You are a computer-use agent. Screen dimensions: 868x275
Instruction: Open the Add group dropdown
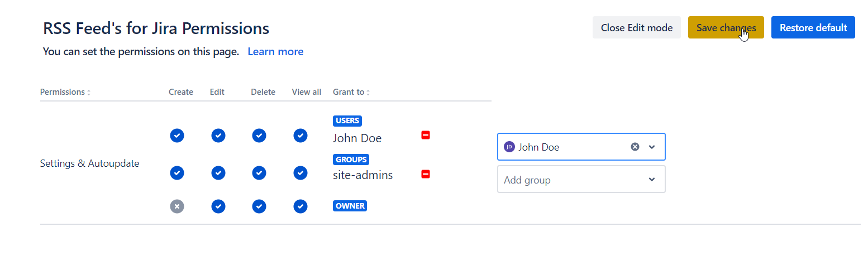[581, 180]
